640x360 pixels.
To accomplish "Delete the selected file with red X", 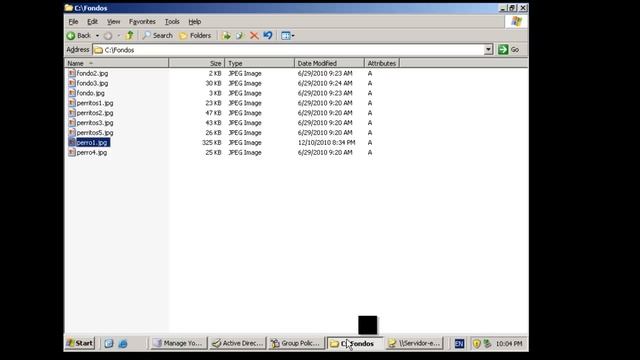I will (254, 36).
